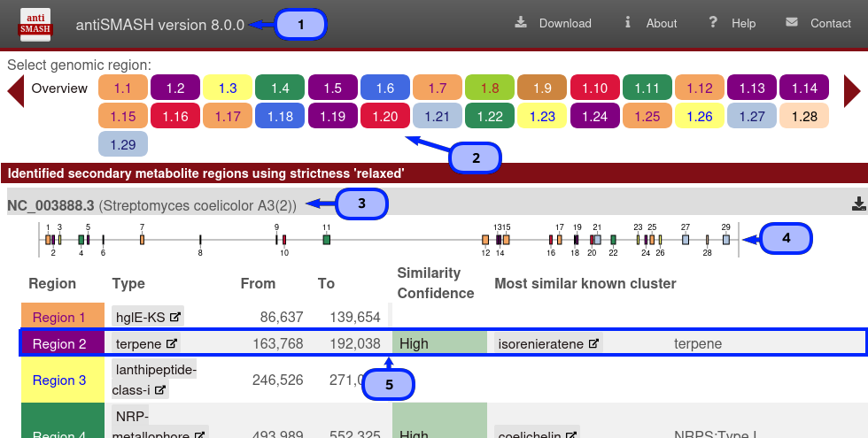Image resolution: width=868 pixels, height=438 pixels.
Task: Select region button 1.10
Action: pos(594,88)
